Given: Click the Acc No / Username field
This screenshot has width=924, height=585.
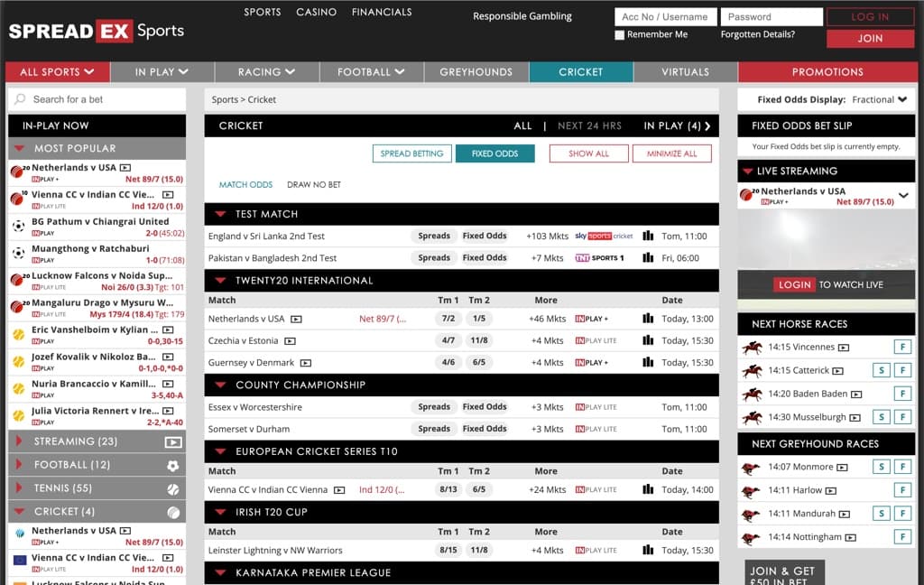Looking at the screenshot, I should pyautogui.click(x=666, y=16).
